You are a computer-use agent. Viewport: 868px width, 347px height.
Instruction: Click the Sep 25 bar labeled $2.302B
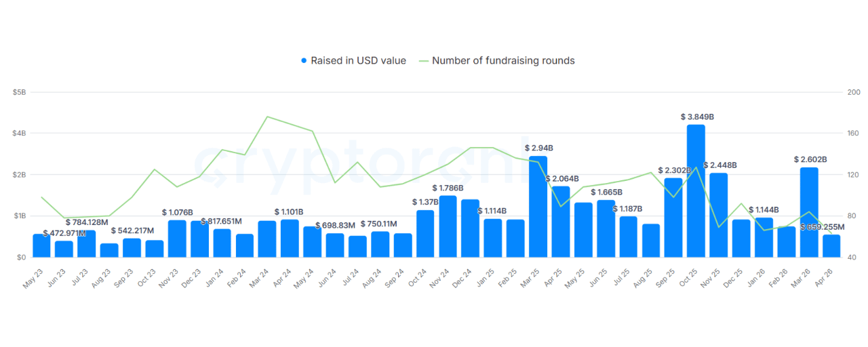click(673, 218)
